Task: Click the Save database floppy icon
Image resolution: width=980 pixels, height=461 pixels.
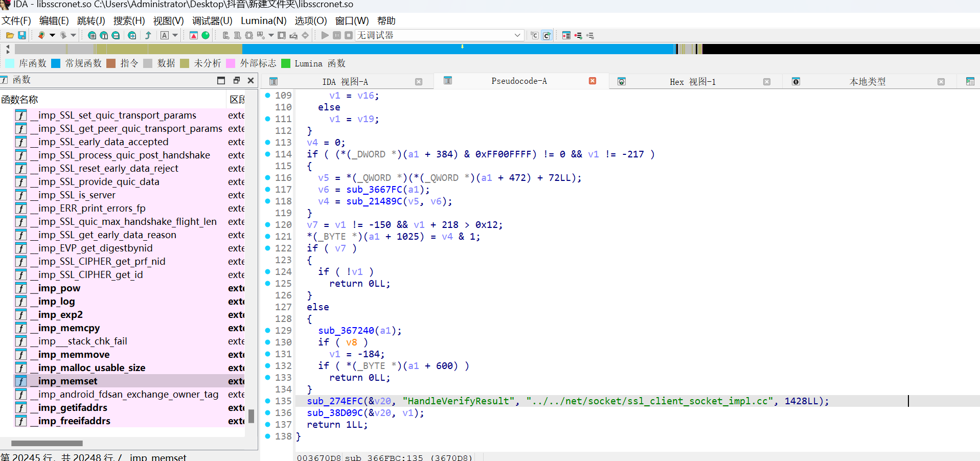Action: pos(22,35)
